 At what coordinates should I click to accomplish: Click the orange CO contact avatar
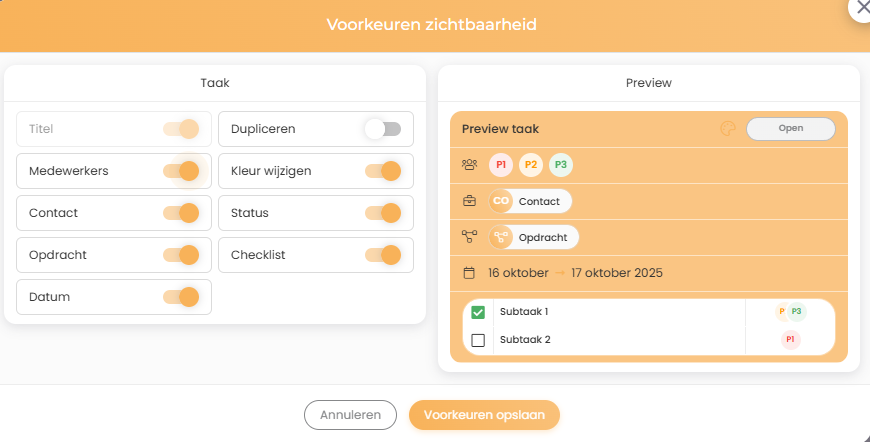click(x=501, y=201)
